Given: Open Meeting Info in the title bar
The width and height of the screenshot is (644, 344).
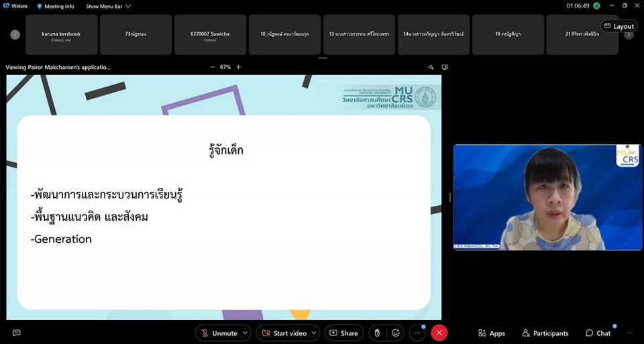Looking at the screenshot, I should pyautogui.click(x=55, y=6).
